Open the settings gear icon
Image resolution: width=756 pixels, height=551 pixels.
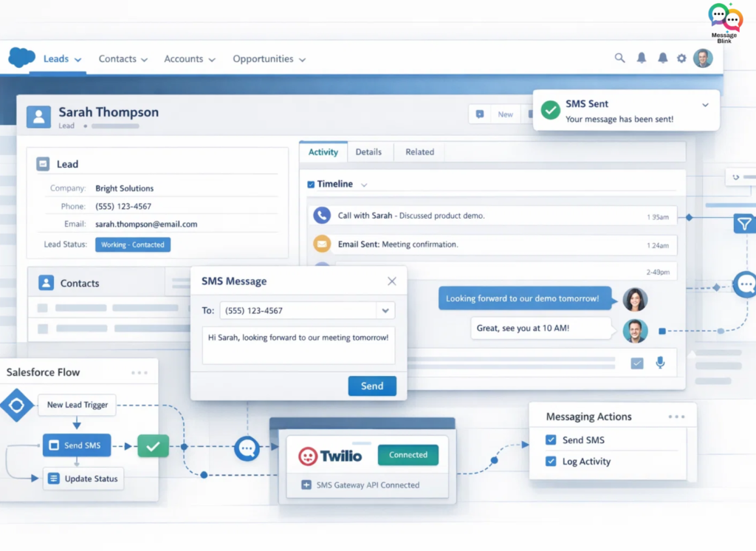point(681,58)
